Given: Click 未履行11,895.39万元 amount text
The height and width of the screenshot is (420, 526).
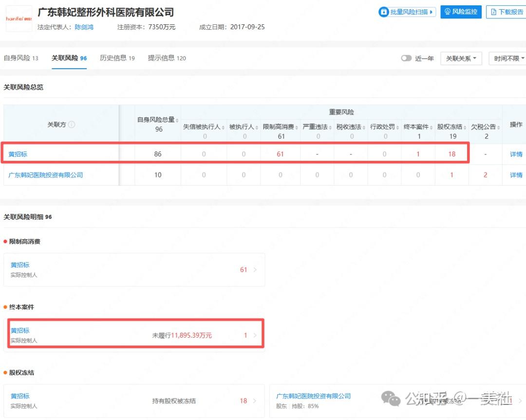Looking at the screenshot, I should click(182, 335).
